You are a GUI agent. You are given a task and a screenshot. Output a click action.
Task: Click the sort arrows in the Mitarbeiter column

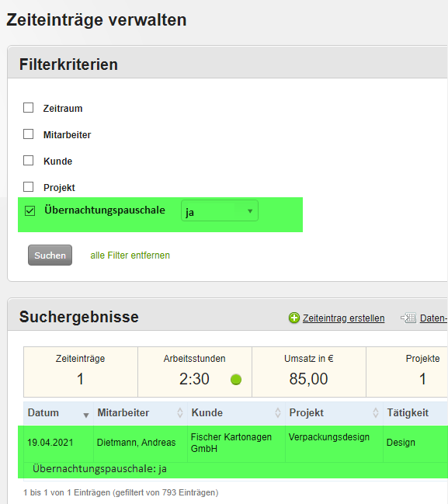point(180,412)
